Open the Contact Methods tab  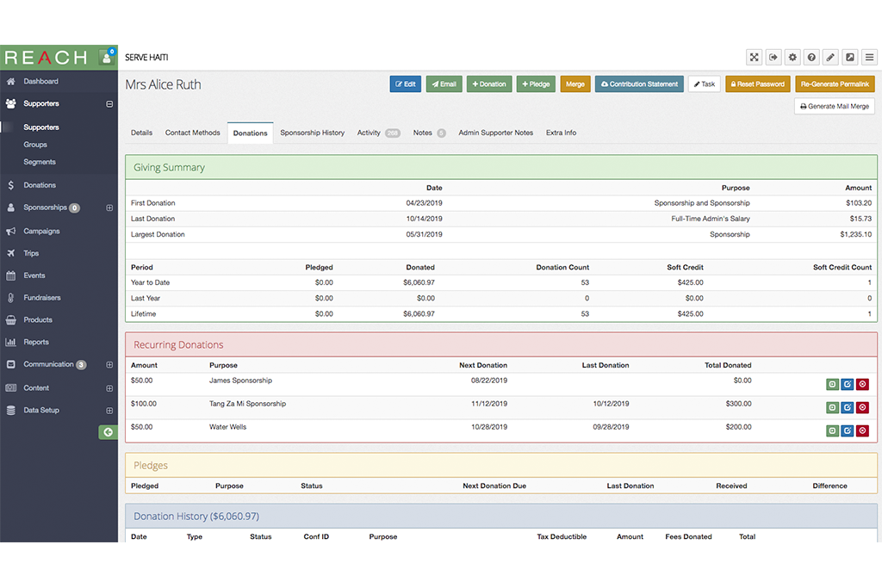pos(193,133)
